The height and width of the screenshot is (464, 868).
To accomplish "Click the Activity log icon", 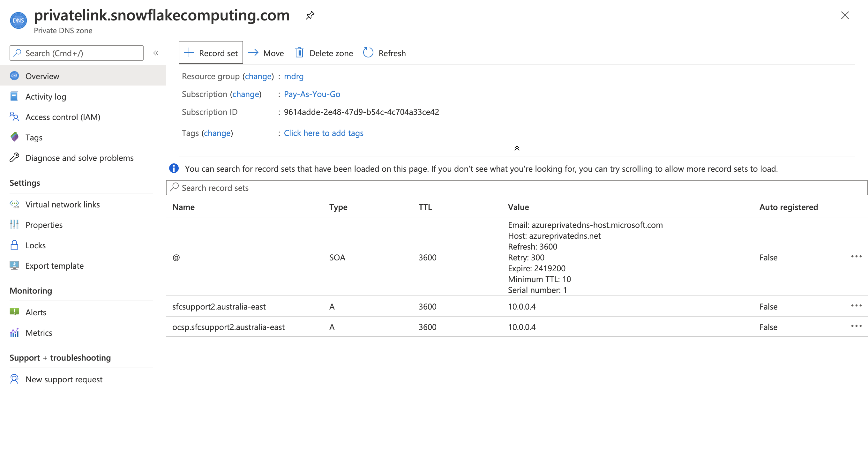I will pos(15,96).
